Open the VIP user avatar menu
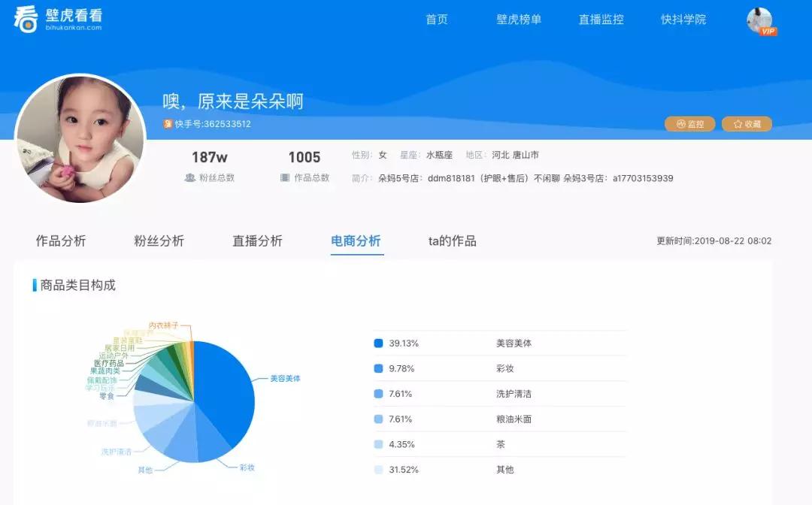812x505 pixels. tap(759, 21)
